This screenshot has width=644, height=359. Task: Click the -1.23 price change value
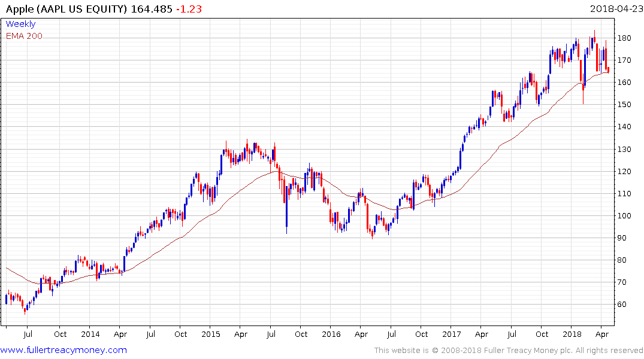click(189, 9)
